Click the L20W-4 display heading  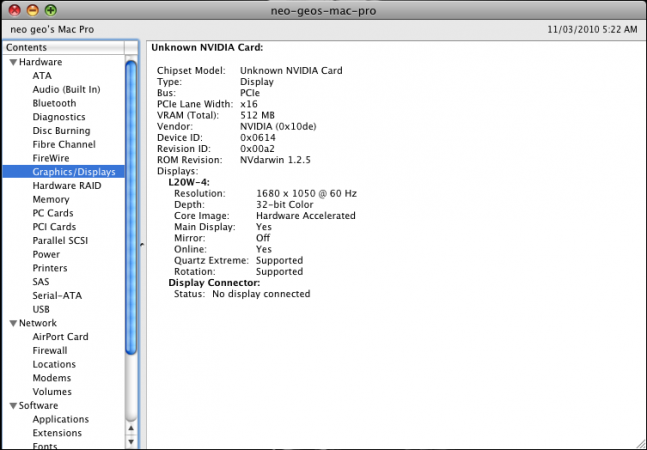(189, 182)
